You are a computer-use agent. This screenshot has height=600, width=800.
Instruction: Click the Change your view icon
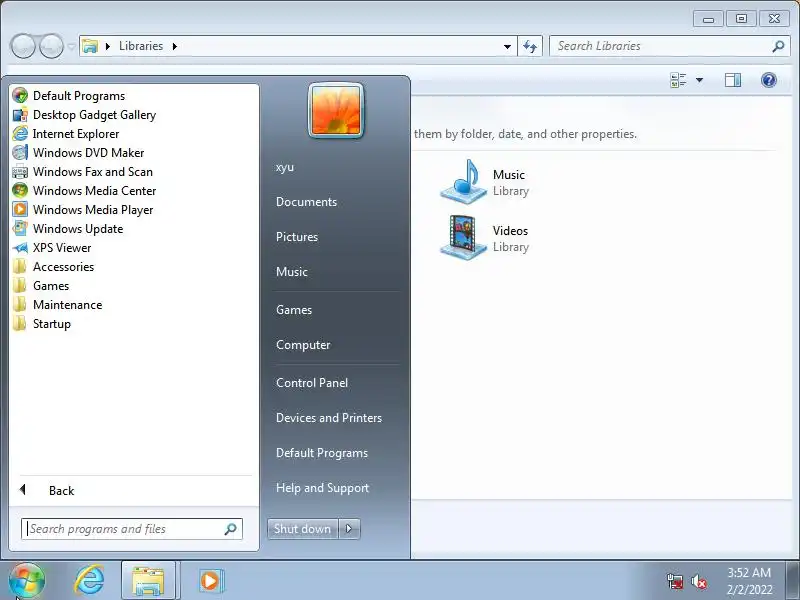[678, 80]
